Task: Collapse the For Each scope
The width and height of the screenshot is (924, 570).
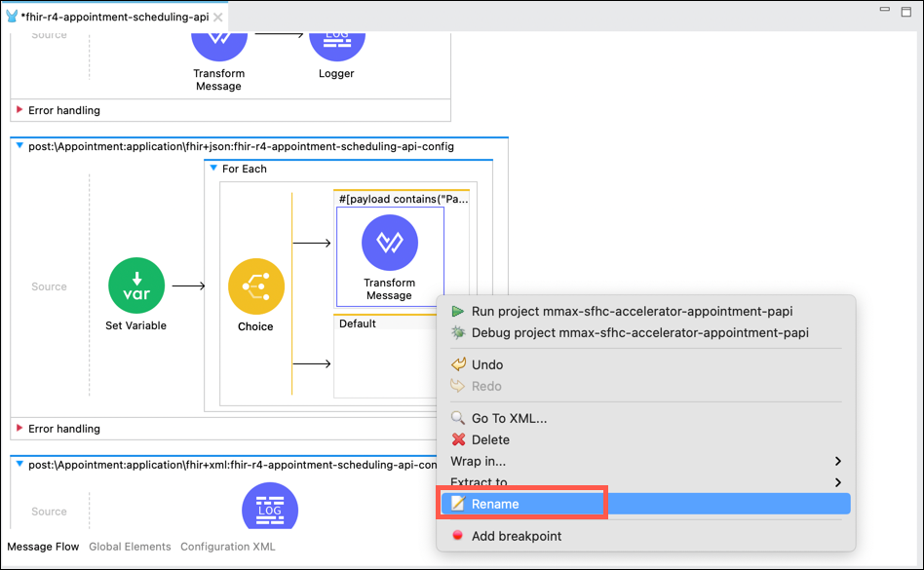Action: pyautogui.click(x=213, y=169)
